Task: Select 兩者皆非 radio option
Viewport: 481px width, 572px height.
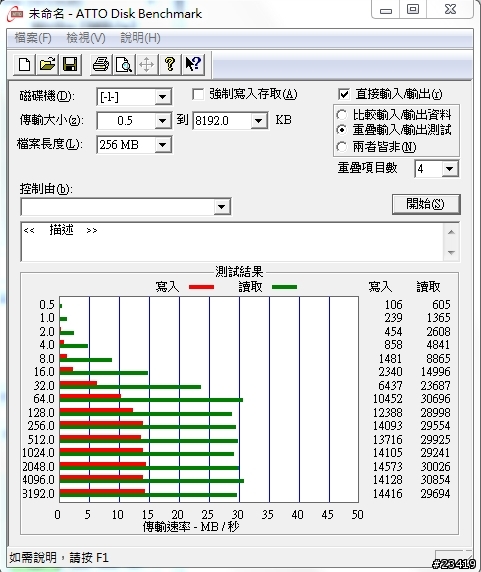Action: click(x=341, y=147)
